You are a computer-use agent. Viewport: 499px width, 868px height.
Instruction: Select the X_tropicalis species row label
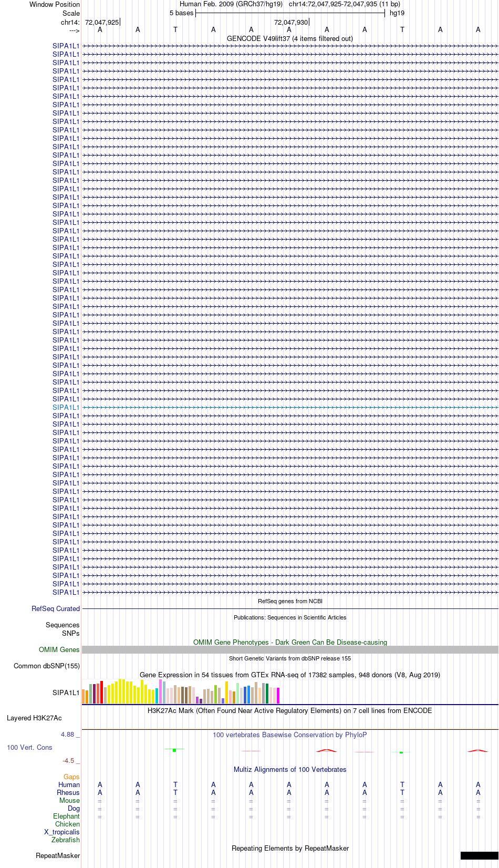point(62,832)
